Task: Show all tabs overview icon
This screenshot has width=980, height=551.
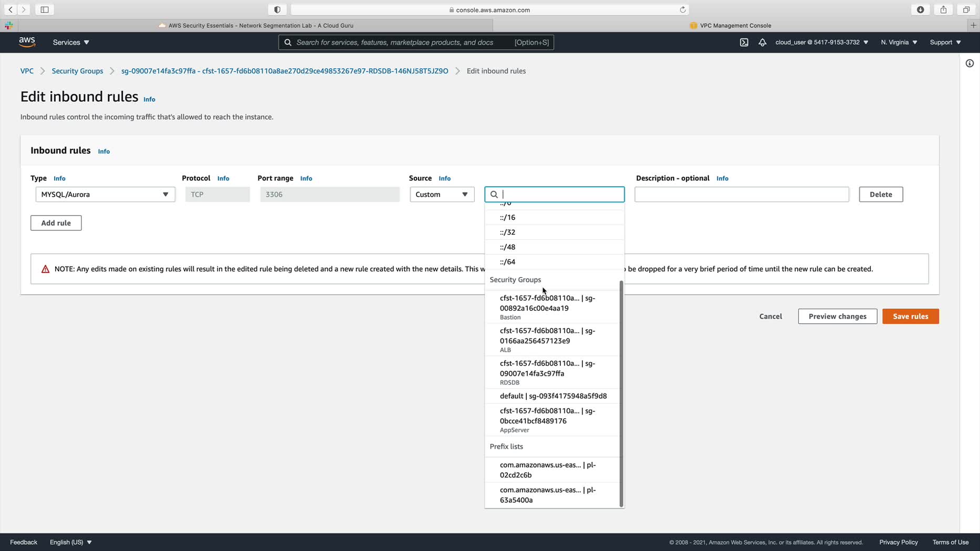Action: [x=966, y=9]
